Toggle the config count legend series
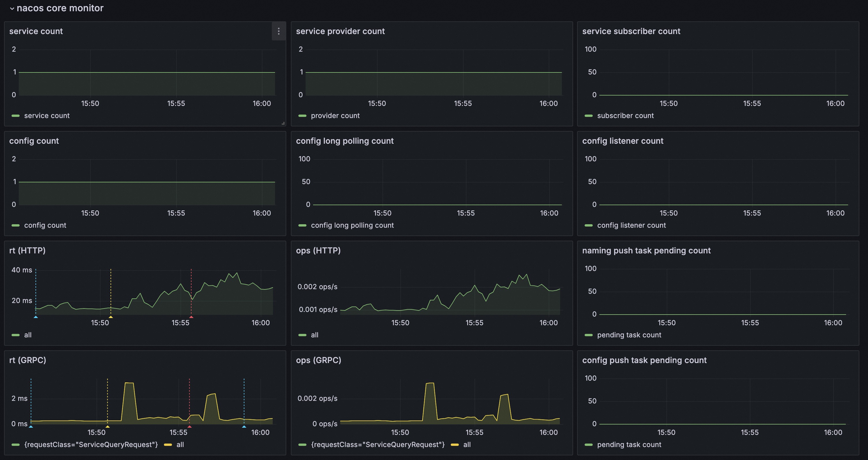This screenshot has height=460, width=868. tap(46, 225)
